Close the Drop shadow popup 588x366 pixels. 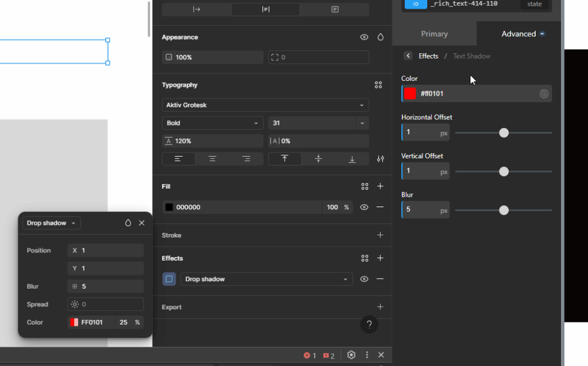point(142,223)
